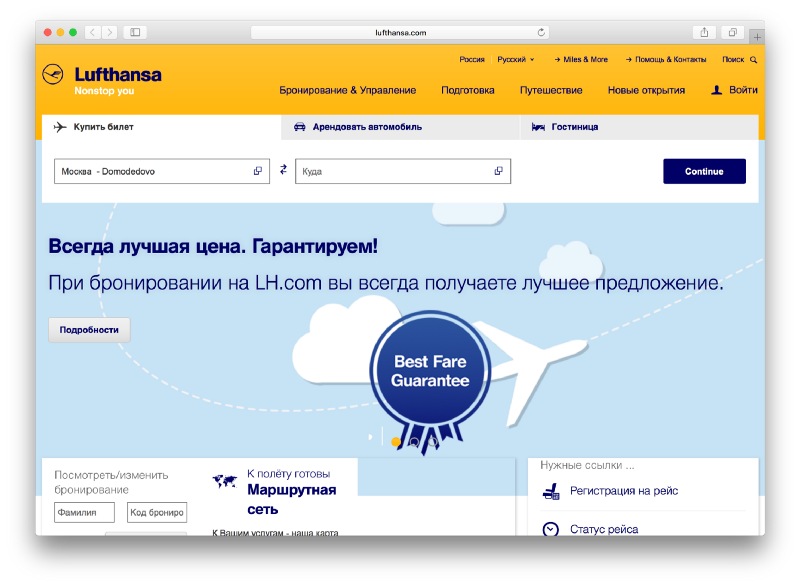Switch to the Арендовать автомобиль tab
This screenshot has width=800, height=586.
tap(401, 127)
